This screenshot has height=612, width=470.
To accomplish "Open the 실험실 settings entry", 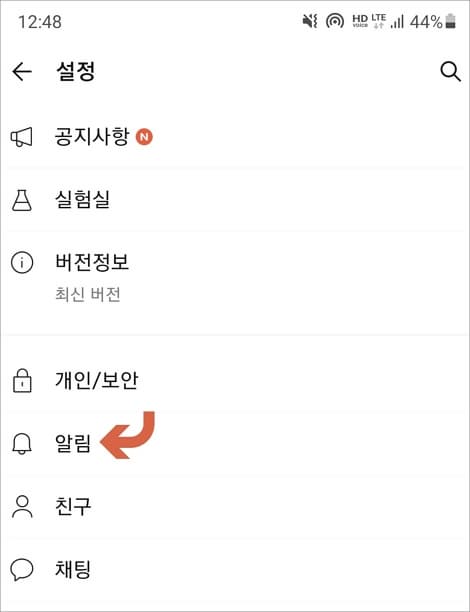I will [235, 200].
